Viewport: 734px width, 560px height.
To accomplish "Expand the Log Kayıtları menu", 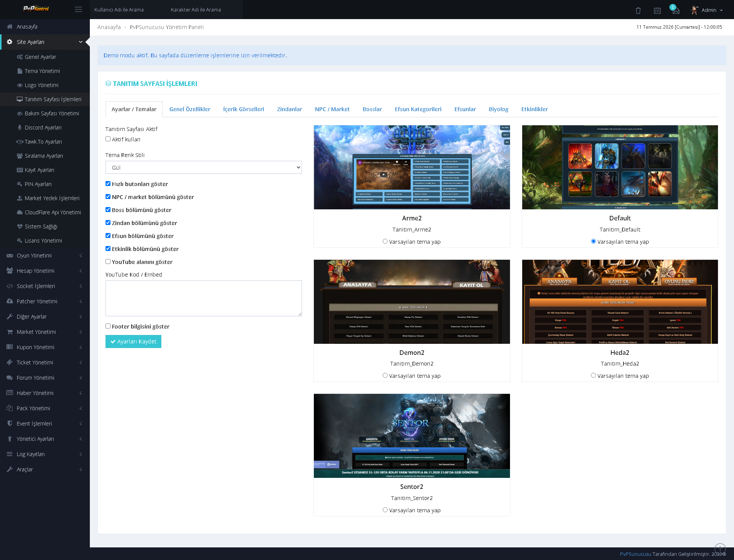I will (x=45, y=454).
